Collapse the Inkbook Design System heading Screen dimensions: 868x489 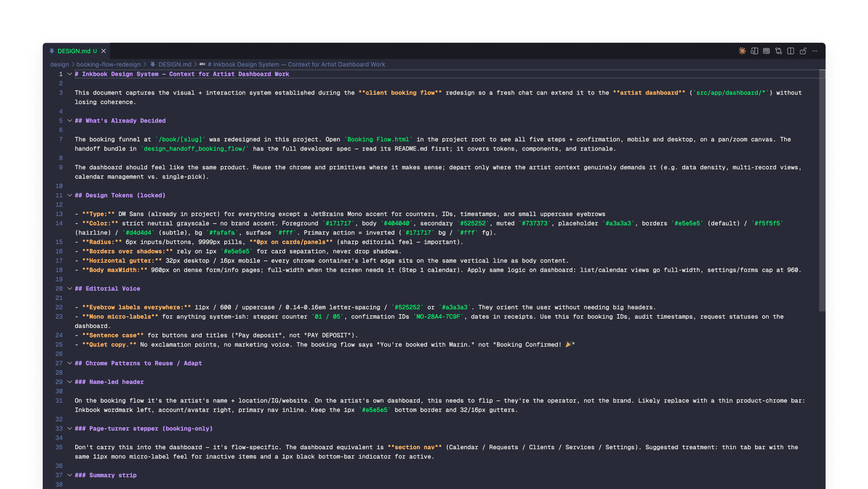tap(69, 74)
